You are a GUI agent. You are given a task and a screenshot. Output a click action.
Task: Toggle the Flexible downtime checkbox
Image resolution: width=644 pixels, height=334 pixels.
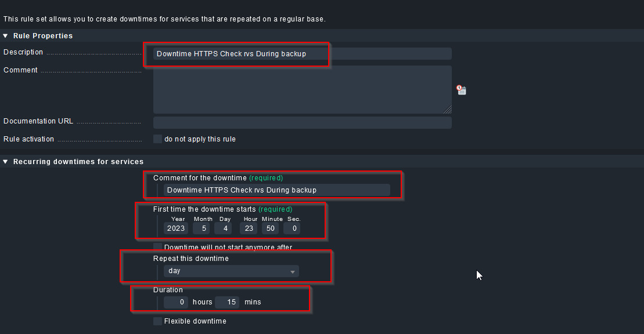coord(157,321)
